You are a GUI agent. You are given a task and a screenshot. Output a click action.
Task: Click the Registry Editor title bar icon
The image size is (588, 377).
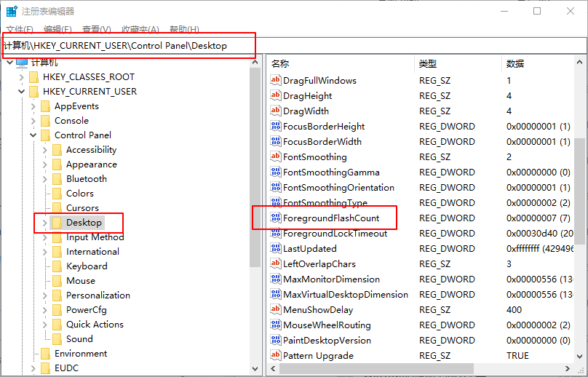point(12,12)
